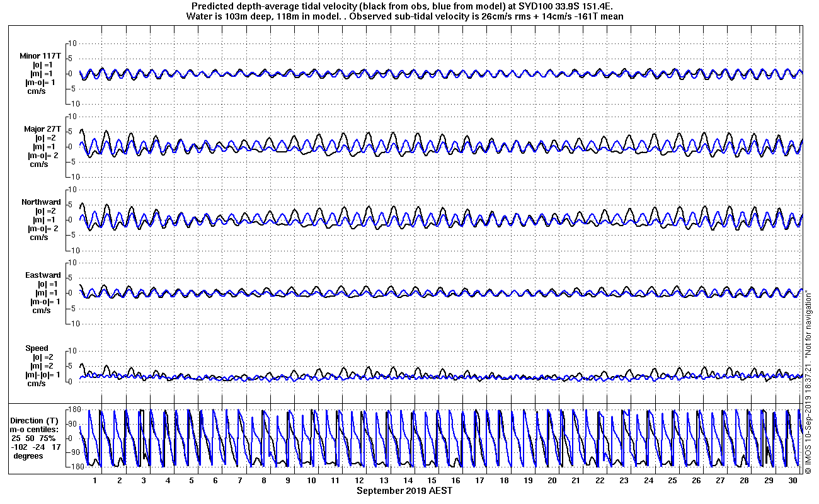Viewport: 819px width, 504px height.
Task: Click the '-5' y-tick of the Major panel
Action: [x=72, y=162]
